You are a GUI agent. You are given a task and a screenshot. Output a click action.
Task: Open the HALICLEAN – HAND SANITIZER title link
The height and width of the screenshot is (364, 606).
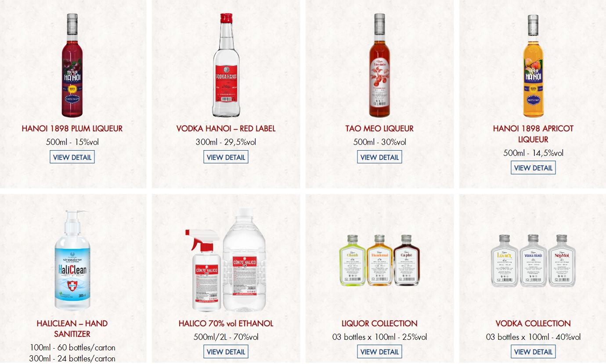tap(72, 329)
